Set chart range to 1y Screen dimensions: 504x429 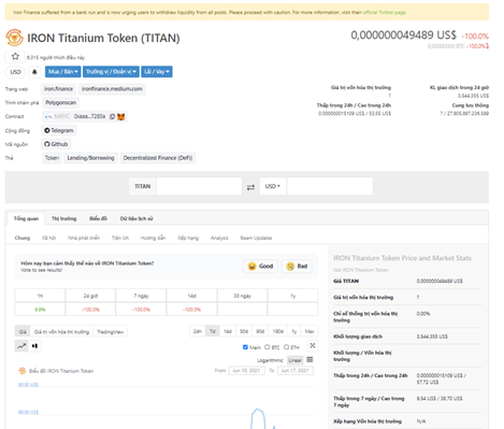pyautogui.click(x=294, y=331)
